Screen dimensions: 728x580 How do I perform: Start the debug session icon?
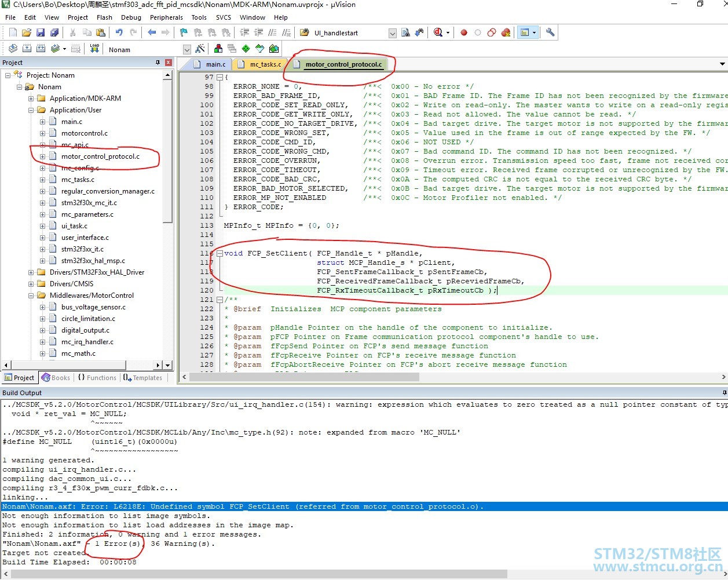click(x=438, y=32)
